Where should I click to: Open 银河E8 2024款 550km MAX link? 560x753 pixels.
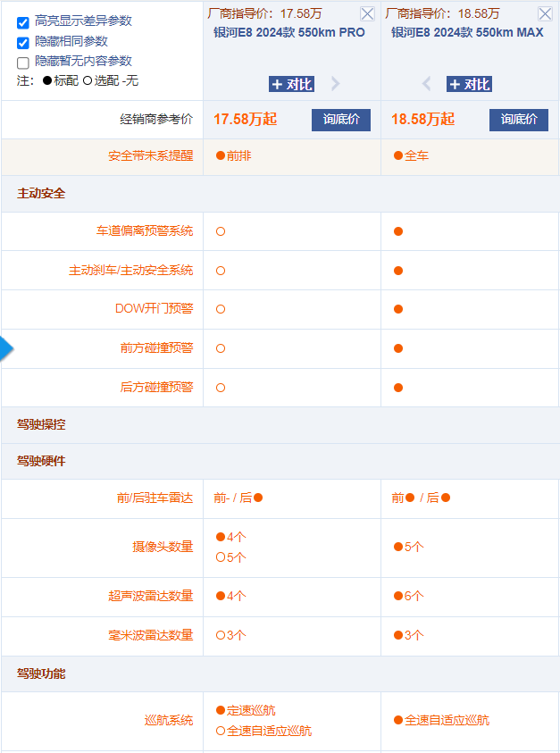[467, 33]
